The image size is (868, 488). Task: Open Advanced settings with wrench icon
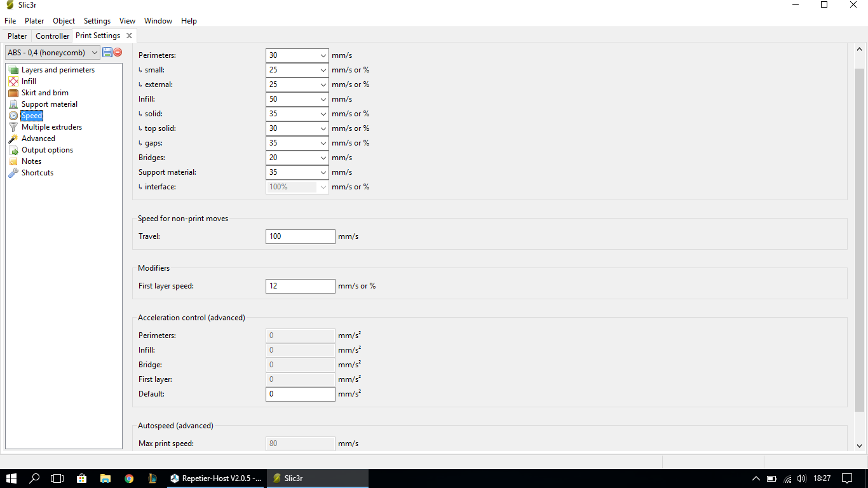13,139
